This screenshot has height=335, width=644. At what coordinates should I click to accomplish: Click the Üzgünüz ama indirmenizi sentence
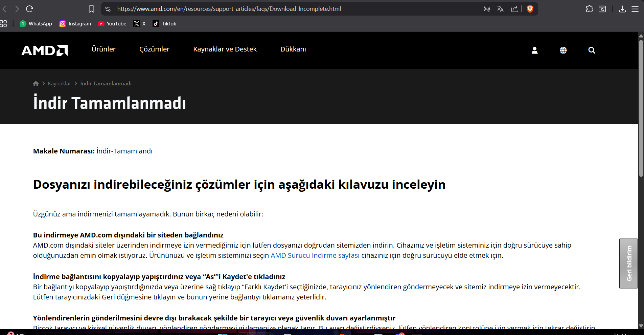click(148, 214)
